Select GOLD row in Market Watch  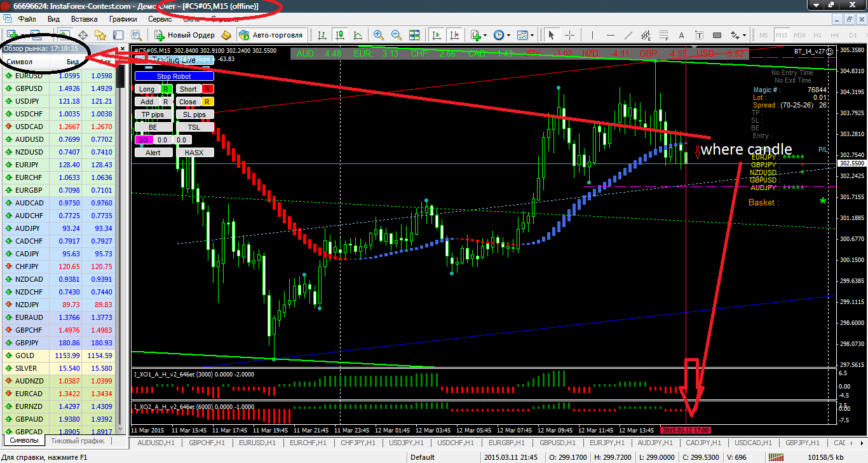(58, 356)
